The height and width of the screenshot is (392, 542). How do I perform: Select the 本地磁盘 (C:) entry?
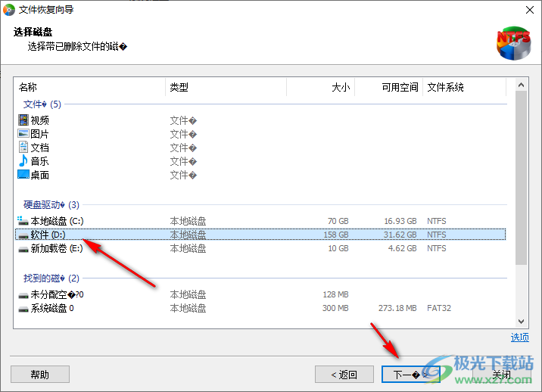[x=57, y=221]
